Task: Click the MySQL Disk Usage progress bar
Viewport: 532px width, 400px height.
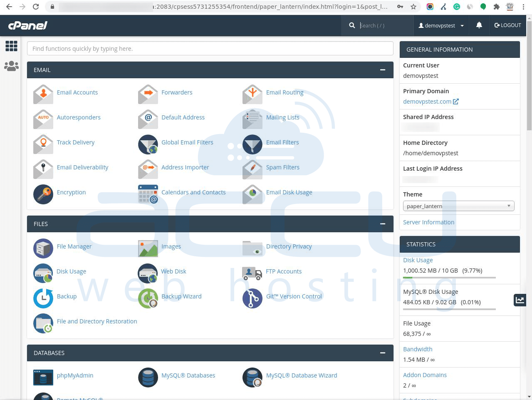Action: pyautogui.click(x=449, y=309)
